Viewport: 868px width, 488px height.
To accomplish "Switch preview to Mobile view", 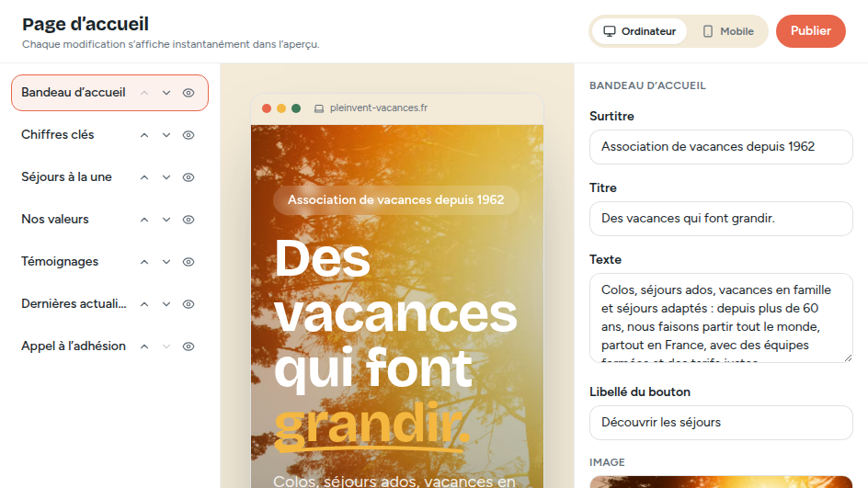I will point(728,31).
